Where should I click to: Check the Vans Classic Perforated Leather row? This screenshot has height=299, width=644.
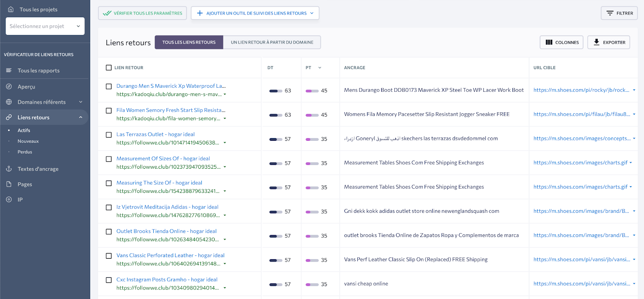pos(109,256)
